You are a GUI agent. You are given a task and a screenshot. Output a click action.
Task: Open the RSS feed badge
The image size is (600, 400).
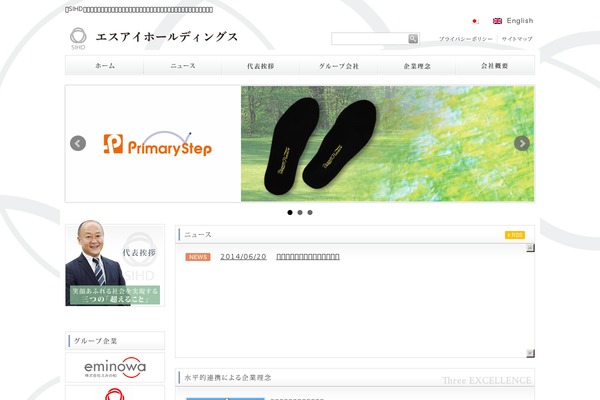coord(515,235)
